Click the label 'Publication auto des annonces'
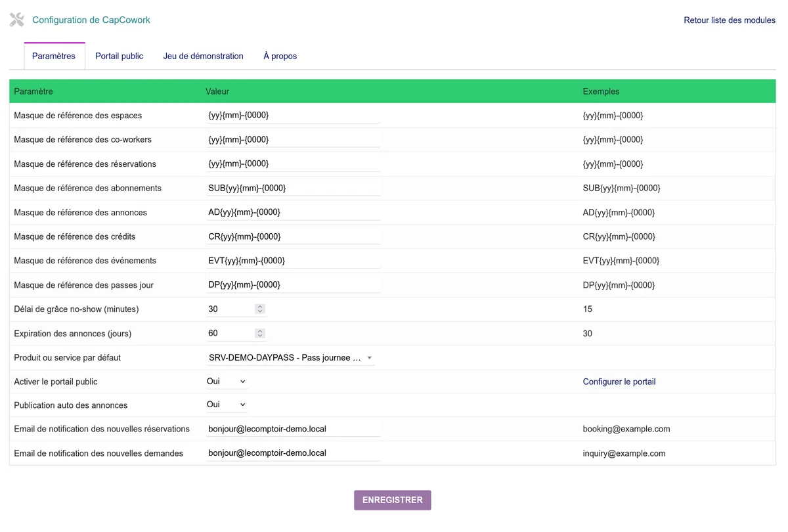The height and width of the screenshot is (532, 788). pos(71,405)
